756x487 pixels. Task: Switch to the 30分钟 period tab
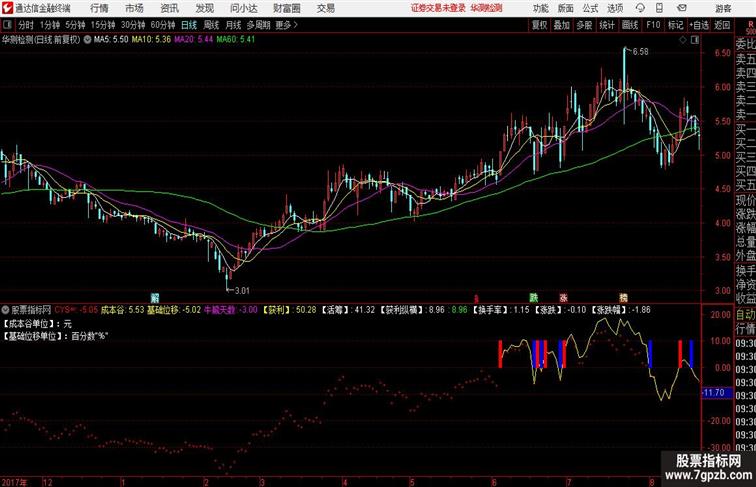pyautogui.click(x=133, y=25)
